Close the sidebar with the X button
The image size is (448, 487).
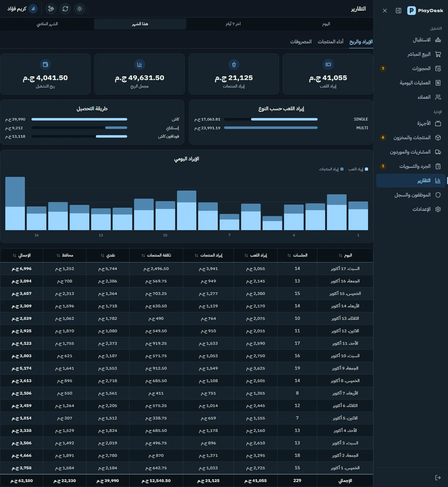point(385,11)
